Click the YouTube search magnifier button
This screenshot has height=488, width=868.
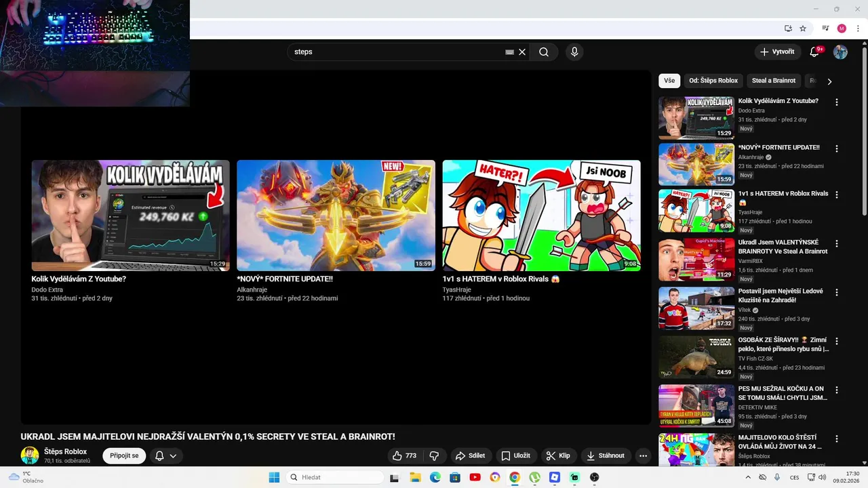click(x=544, y=52)
